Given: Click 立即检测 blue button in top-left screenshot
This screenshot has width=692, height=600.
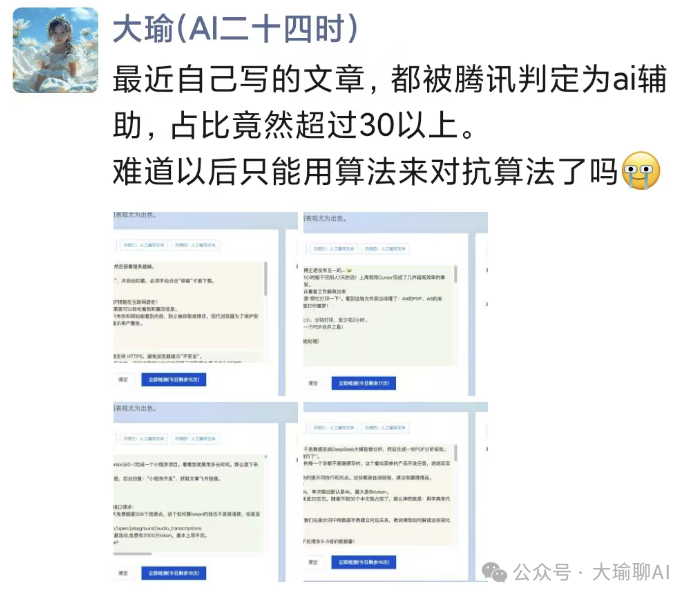Looking at the screenshot, I should point(173,379).
